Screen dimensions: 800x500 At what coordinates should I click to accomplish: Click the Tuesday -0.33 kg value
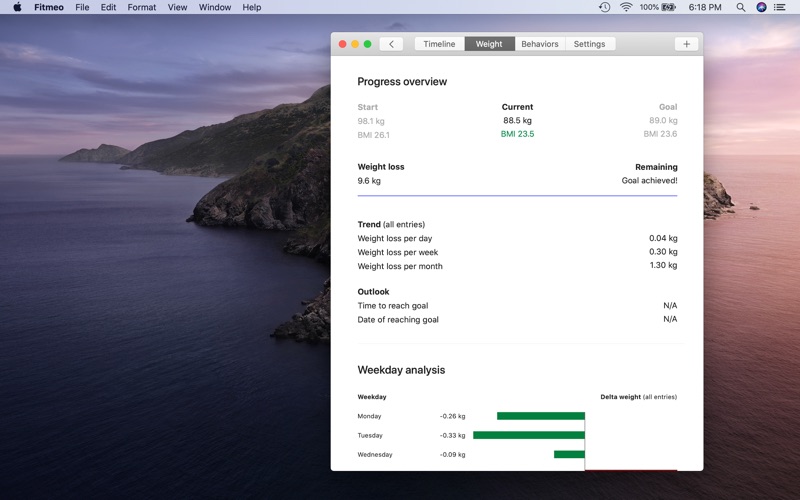tap(453, 435)
